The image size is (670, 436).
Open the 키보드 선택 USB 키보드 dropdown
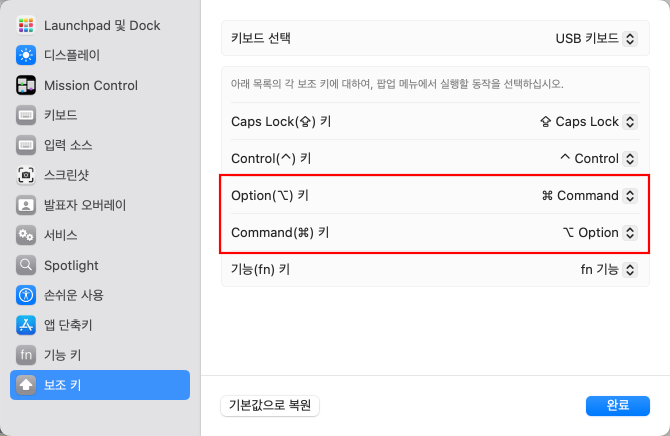pyautogui.click(x=596, y=38)
